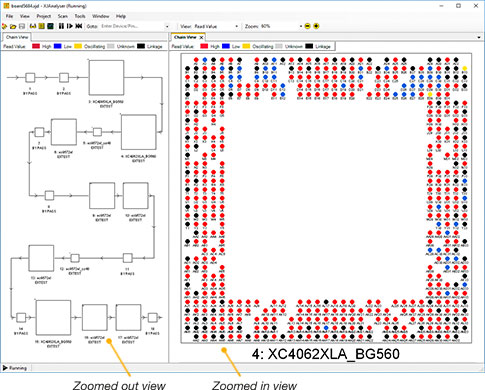Open the Help menu
The image size is (485, 390).
coord(121,16)
